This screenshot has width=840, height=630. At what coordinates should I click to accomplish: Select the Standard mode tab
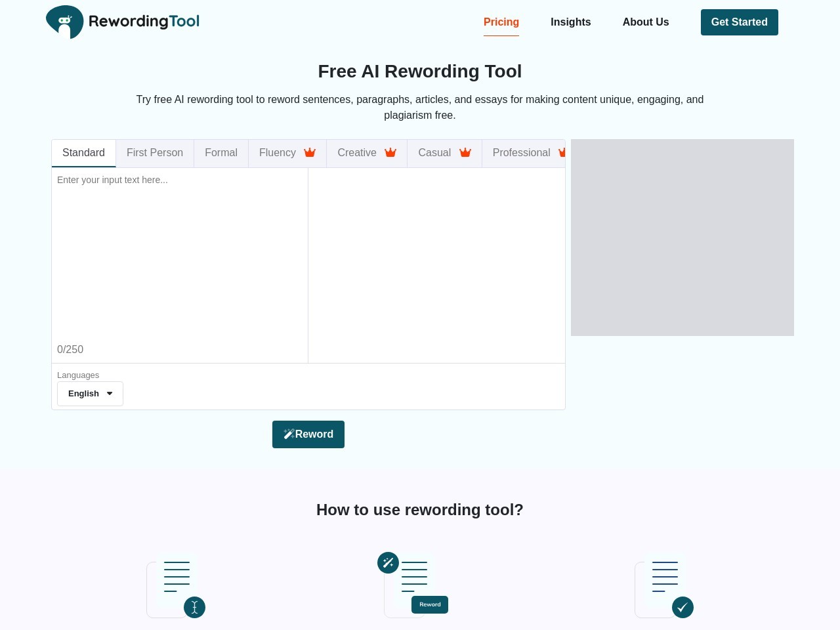[84, 153]
